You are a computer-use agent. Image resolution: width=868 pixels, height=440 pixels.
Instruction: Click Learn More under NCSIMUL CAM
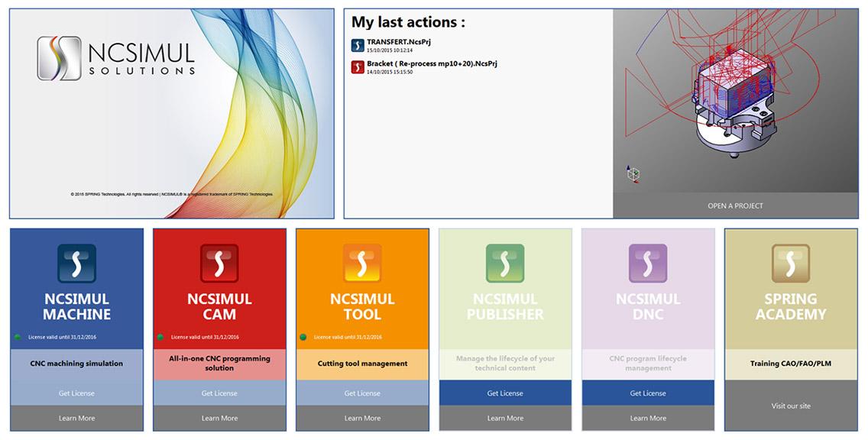point(219,418)
